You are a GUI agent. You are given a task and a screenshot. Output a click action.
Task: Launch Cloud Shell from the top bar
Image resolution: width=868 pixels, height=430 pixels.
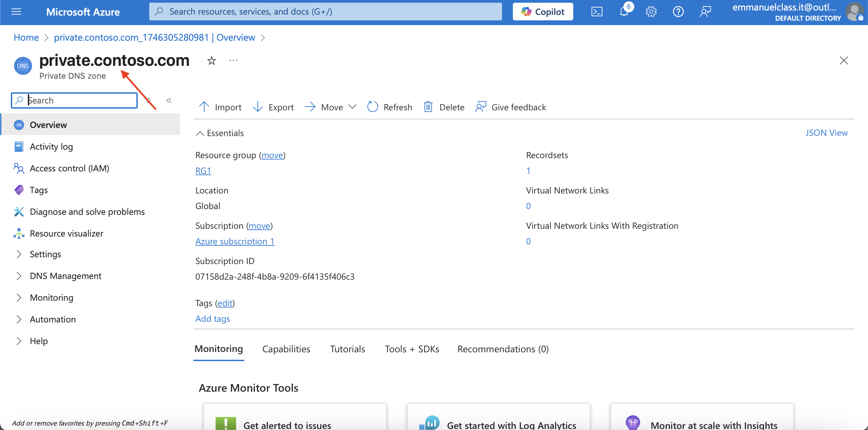click(597, 12)
